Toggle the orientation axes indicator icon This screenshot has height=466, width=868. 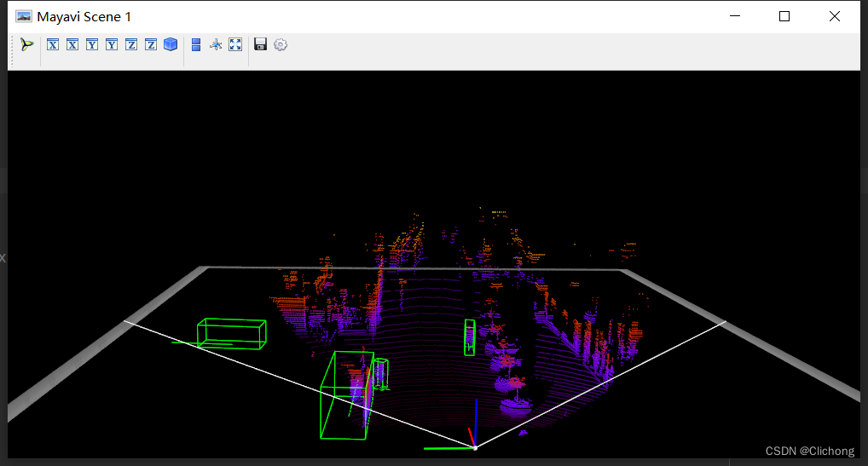216,45
